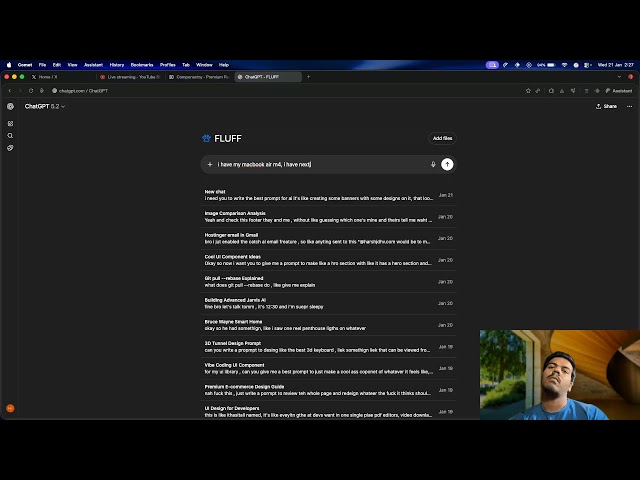
Task: Go forward with browser forward arrow
Action: point(20,91)
